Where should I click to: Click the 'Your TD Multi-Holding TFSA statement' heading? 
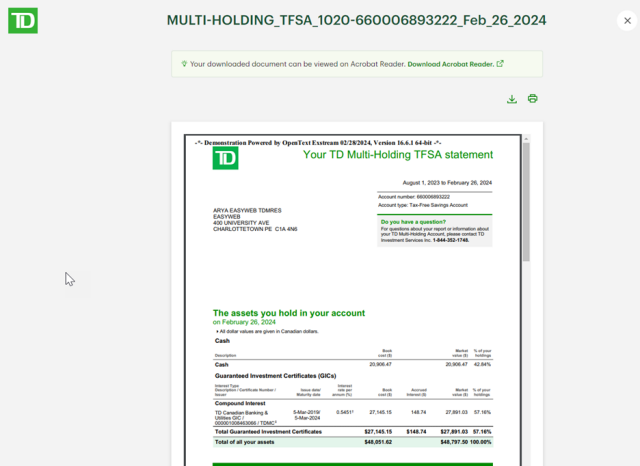[x=397, y=155]
